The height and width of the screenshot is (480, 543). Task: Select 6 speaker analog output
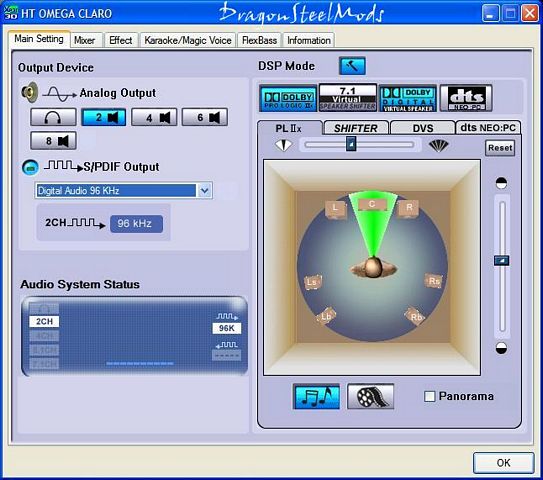[x=205, y=117]
